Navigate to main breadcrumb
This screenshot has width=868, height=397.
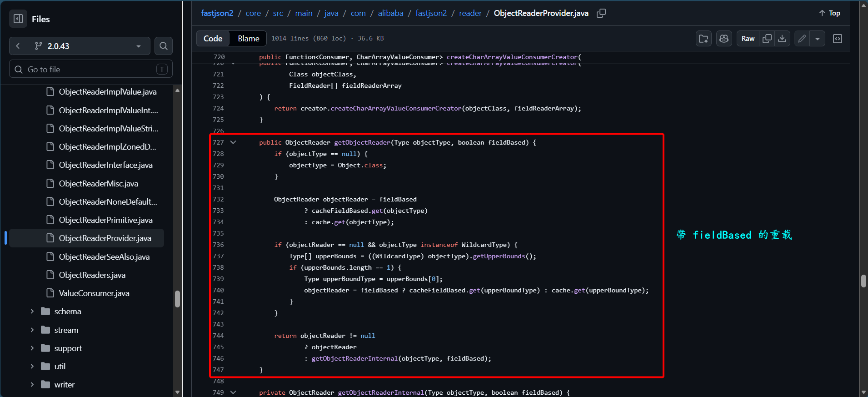[x=304, y=13]
